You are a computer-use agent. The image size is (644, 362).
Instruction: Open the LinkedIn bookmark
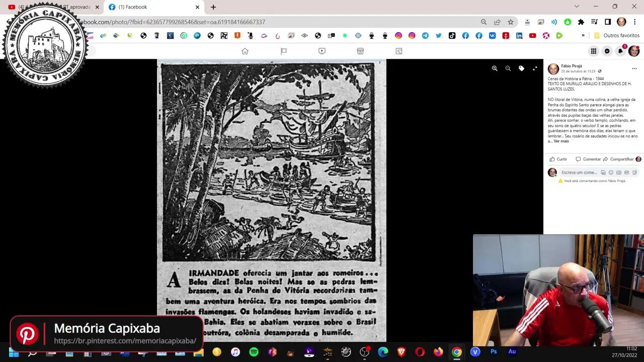519,36
